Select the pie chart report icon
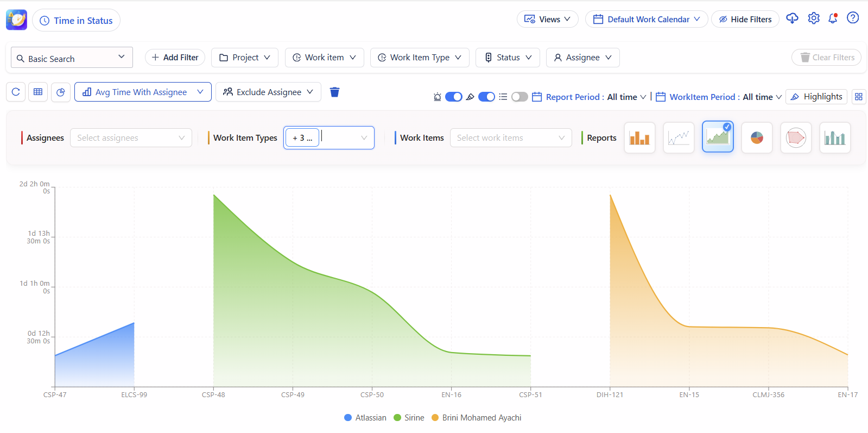The image size is (868, 433). (757, 138)
